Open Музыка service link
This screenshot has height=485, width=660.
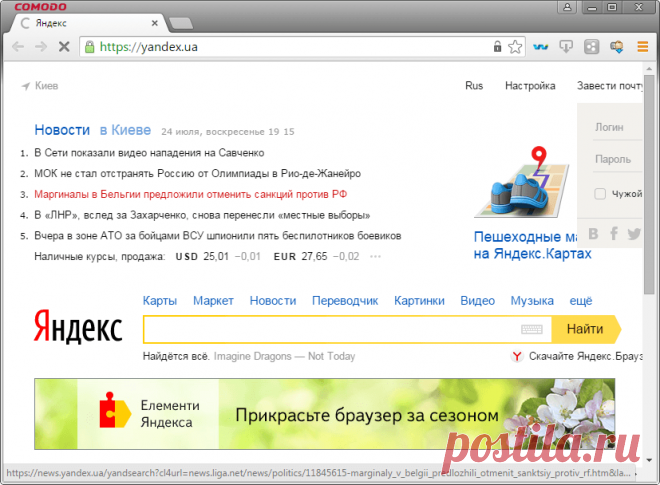click(532, 301)
